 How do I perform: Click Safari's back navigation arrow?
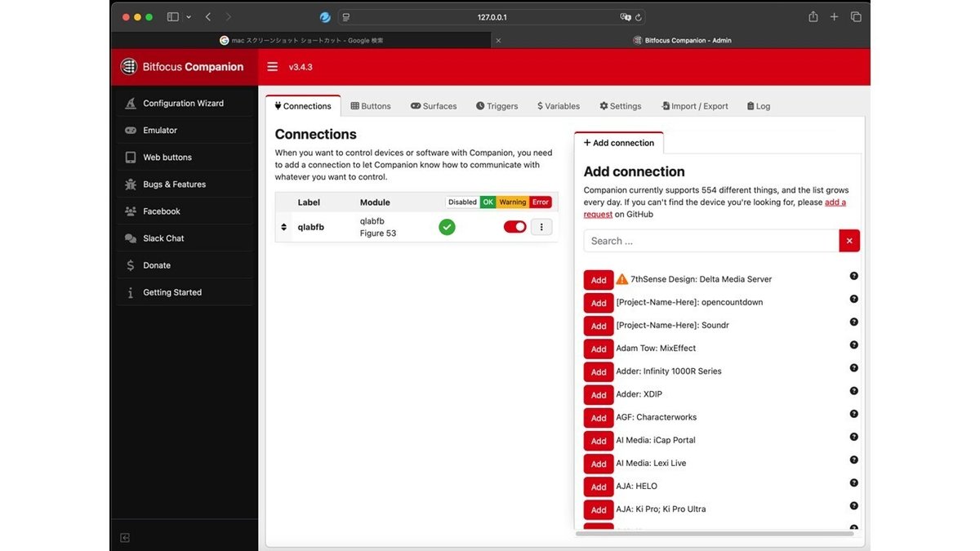click(x=208, y=16)
